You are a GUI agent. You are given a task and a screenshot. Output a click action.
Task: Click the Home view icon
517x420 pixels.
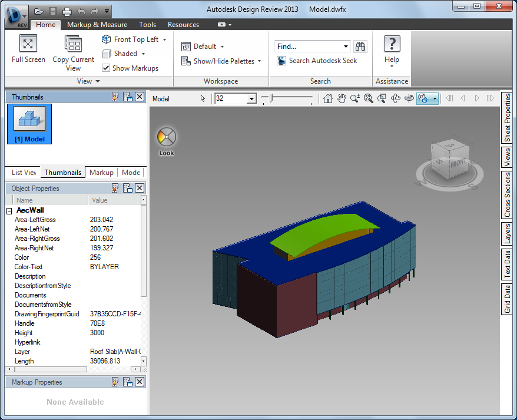[328, 98]
